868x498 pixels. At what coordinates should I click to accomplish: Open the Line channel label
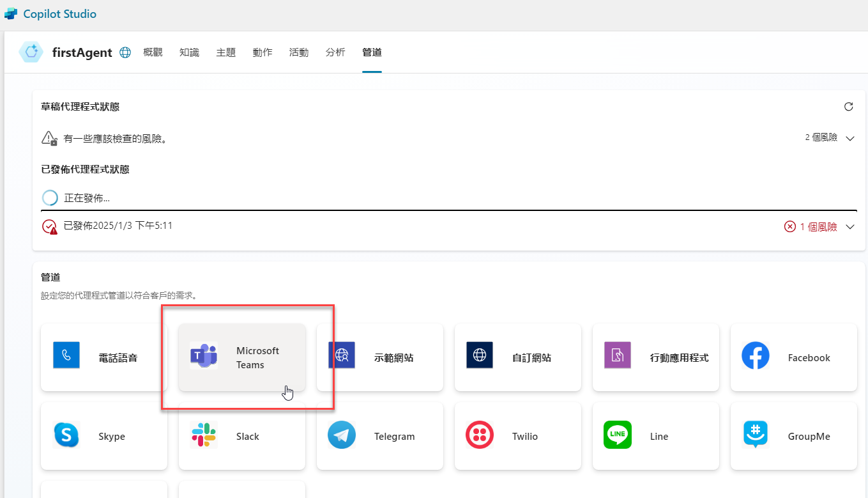click(659, 437)
